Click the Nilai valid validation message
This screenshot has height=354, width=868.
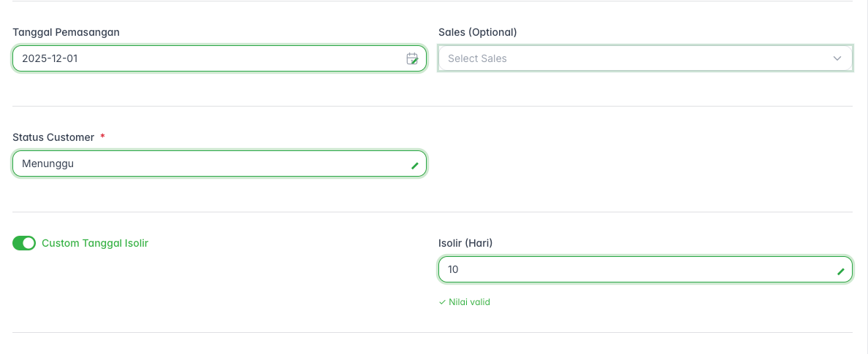coord(469,302)
